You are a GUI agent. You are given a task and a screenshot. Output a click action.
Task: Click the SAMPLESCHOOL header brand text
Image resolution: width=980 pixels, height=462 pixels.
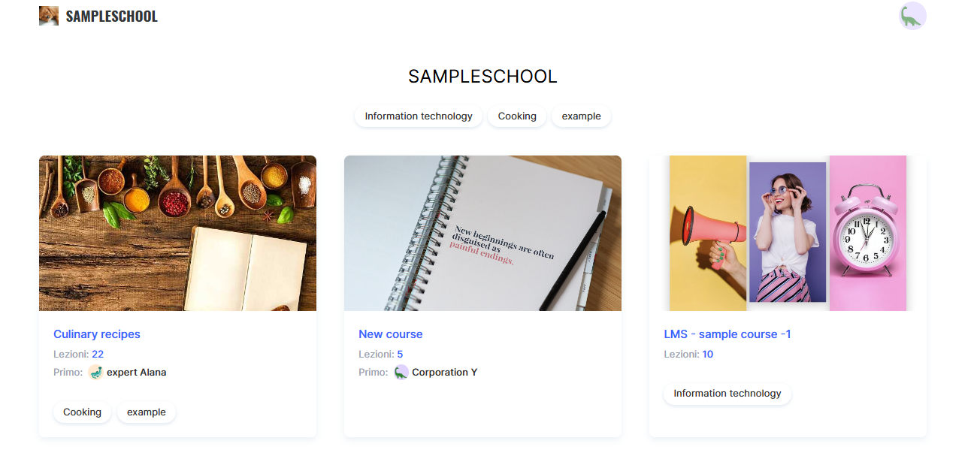pos(112,17)
